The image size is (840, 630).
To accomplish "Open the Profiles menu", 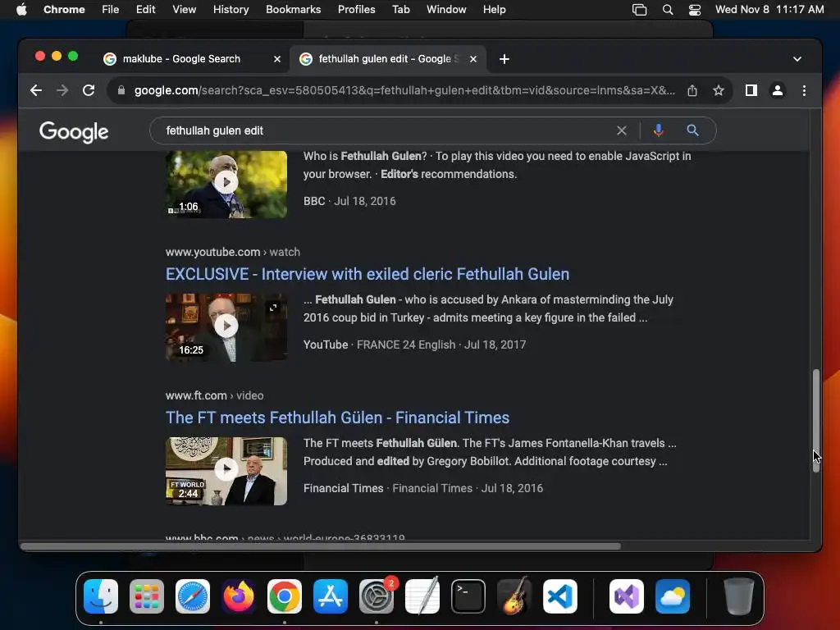I will click(x=356, y=10).
